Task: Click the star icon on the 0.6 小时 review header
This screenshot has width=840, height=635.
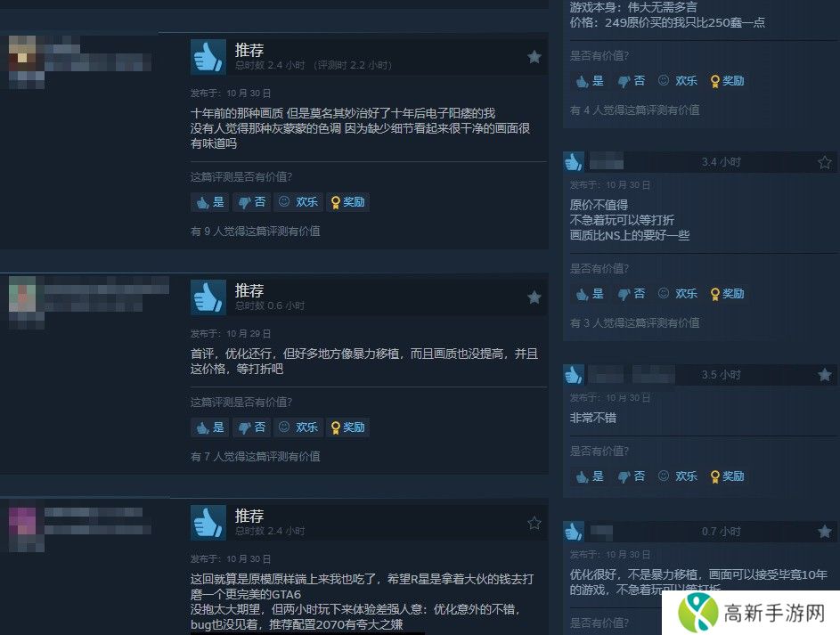Action: 534,297
